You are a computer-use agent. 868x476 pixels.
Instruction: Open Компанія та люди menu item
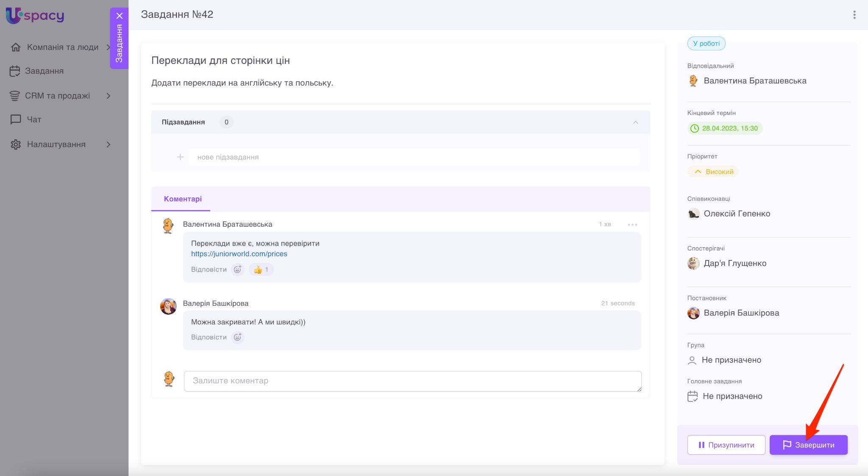(62, 47)
